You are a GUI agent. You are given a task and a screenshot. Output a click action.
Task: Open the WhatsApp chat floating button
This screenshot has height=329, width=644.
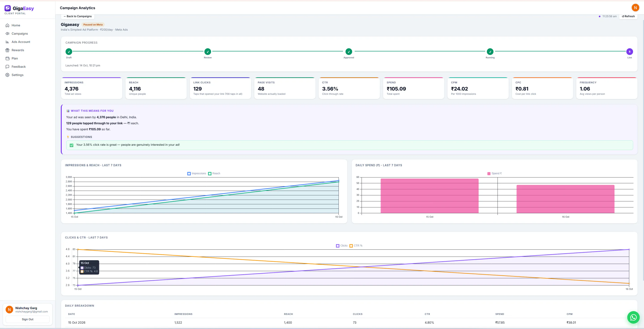[x=633, y=317]
